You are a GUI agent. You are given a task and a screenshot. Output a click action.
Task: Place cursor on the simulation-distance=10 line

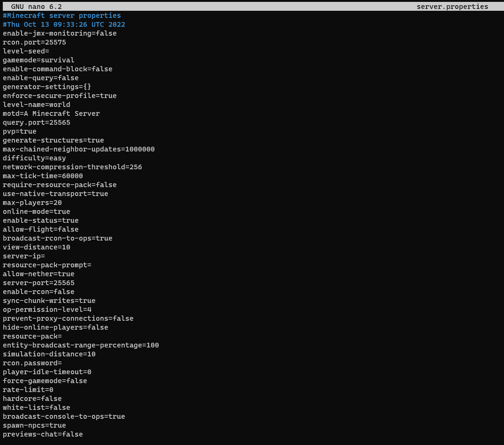[x=49, y=354]
